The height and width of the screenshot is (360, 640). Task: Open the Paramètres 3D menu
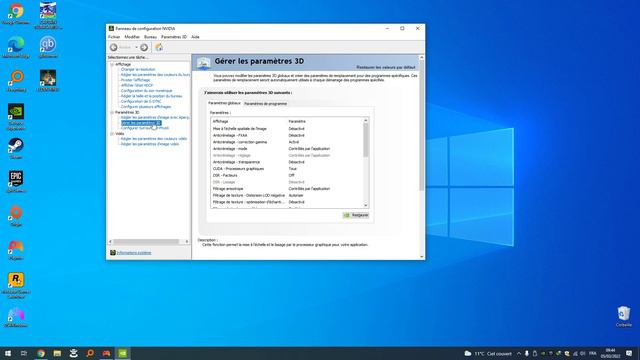click(x=173, y=37)
